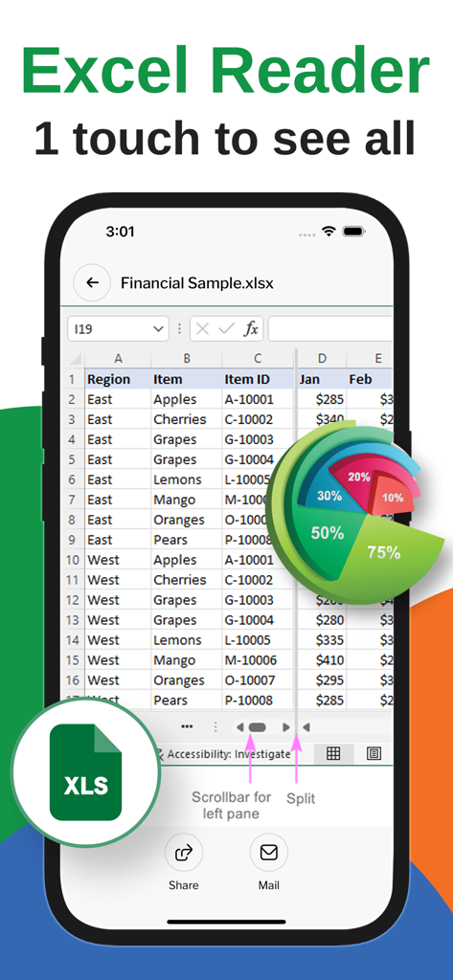This screenshot has height=980, width=453.
Task: Click the West Mango cell
Action: click(x=187, y=660)
